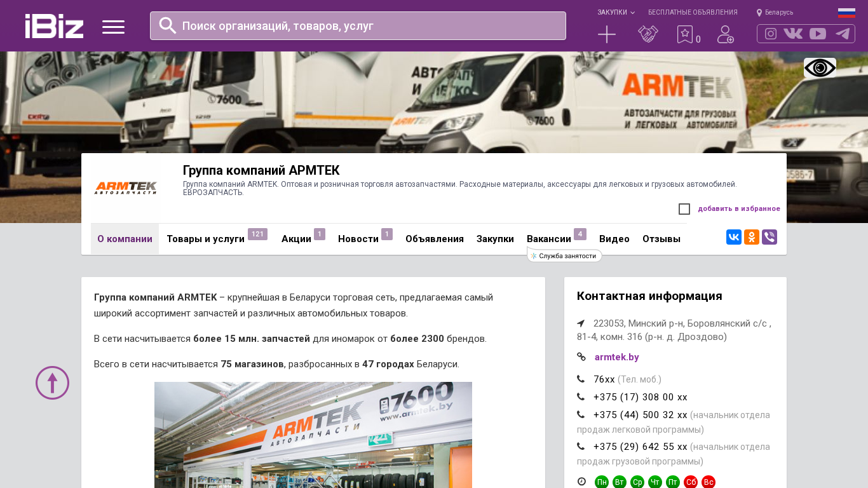Share company page on VK
Screen dimensions: 868x488
click(734, 237)
